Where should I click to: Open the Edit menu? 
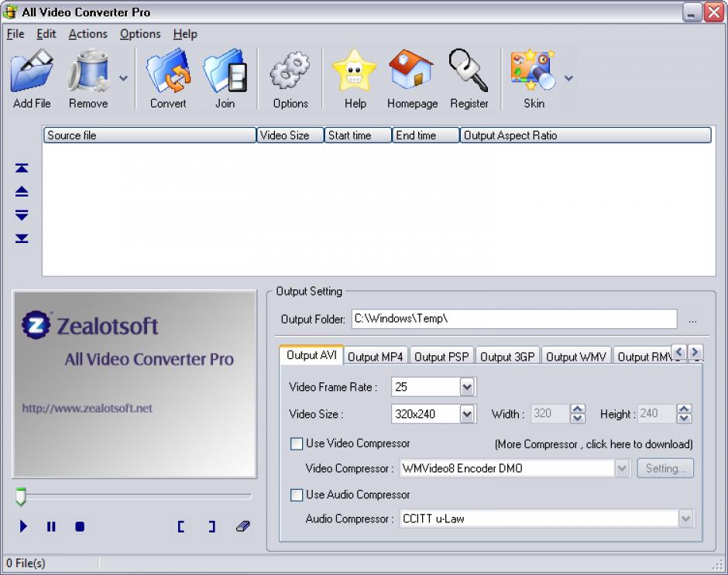click(x=46, y=34)
